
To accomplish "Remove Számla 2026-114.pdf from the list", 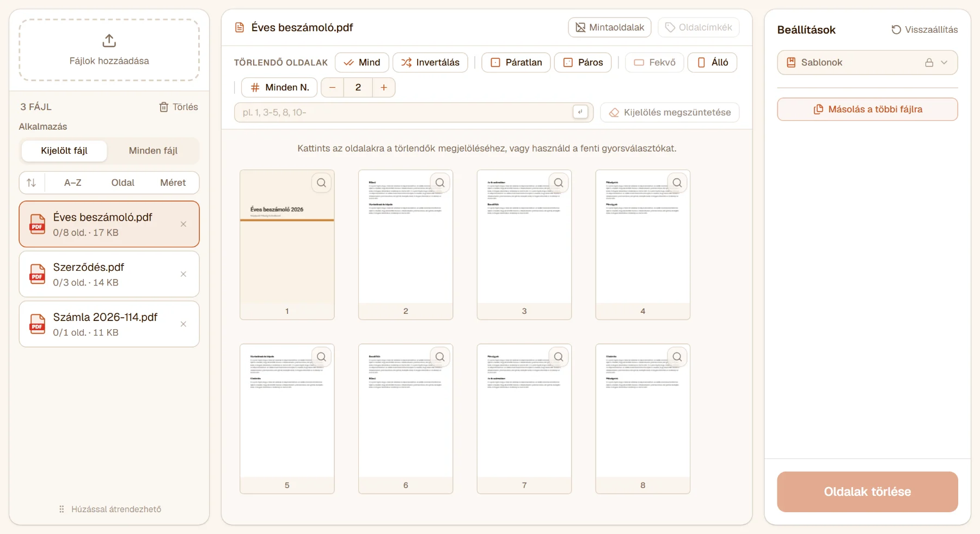I will (x=183, y=324).
